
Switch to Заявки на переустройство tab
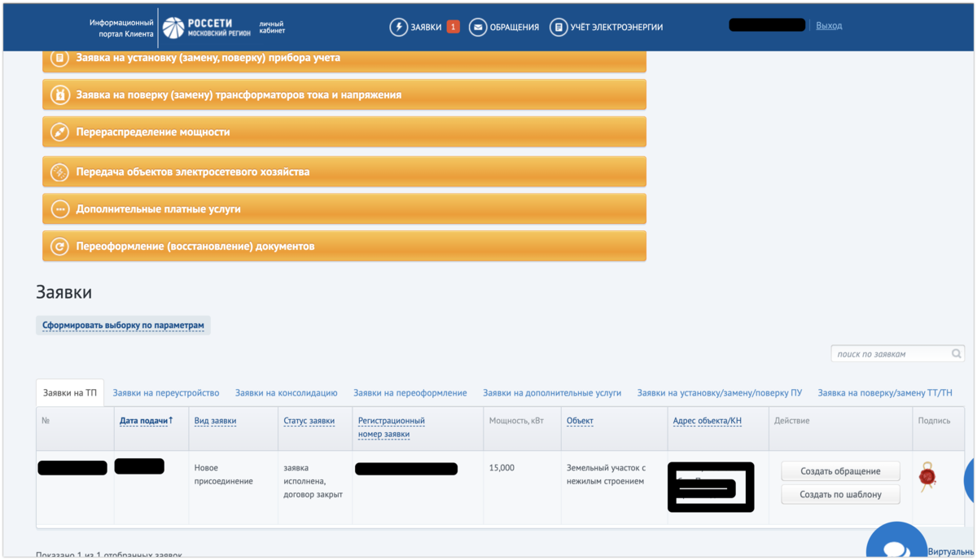point(165,392)
